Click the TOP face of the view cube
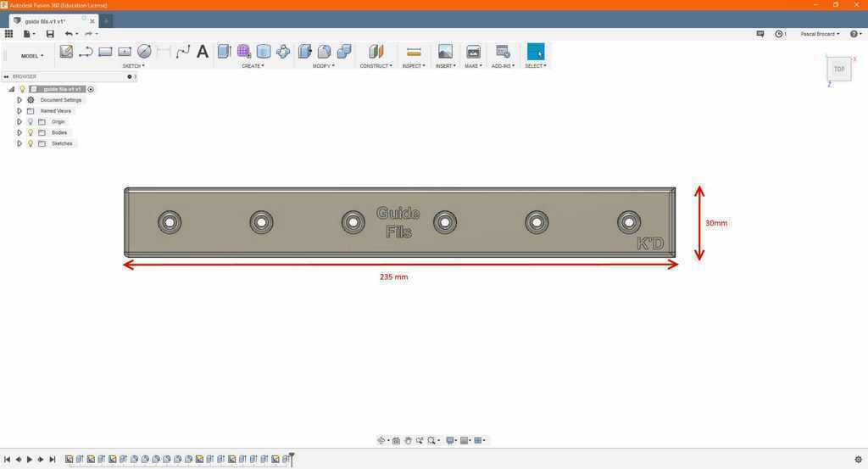868x469 pixels. [838, 69]
